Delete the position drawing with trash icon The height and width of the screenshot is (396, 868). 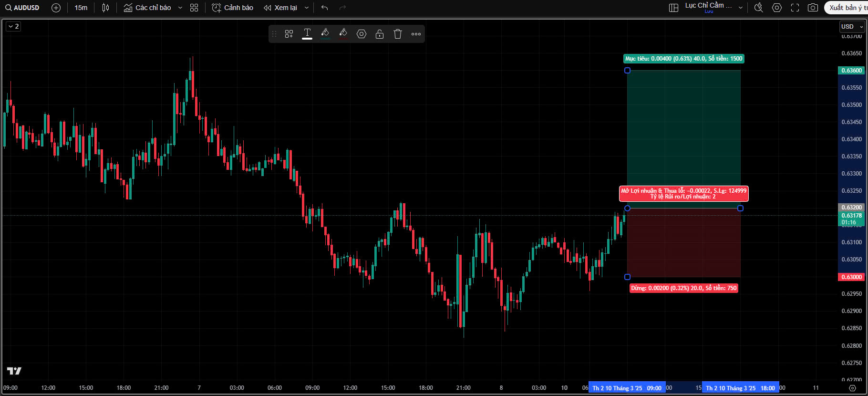click(x=398, y=34)
